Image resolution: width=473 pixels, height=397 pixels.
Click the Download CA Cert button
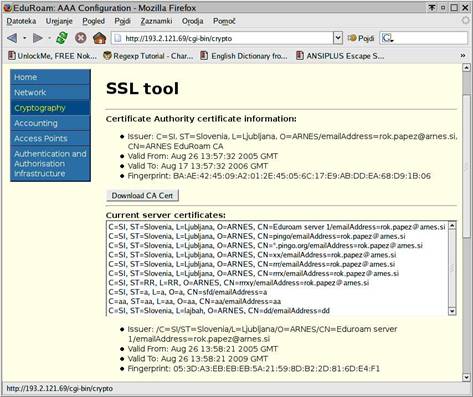pyautogui.click(x=142, y=196)
